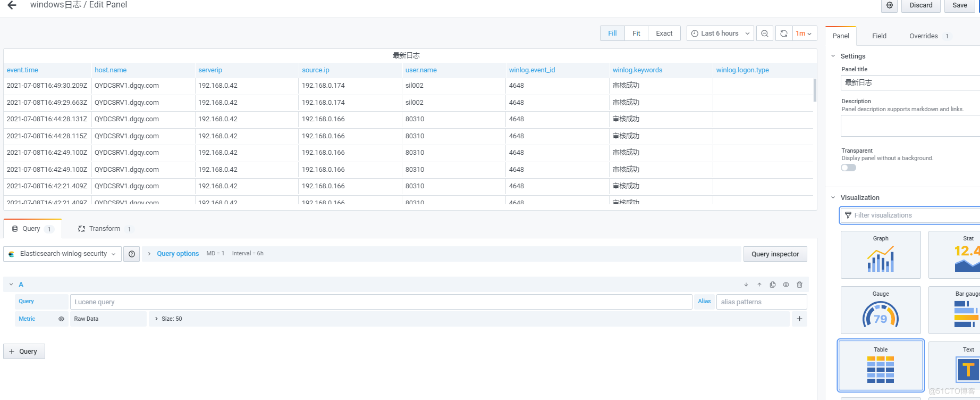Open data source help icon
The image size is (980, 400).
click(132, 254)
